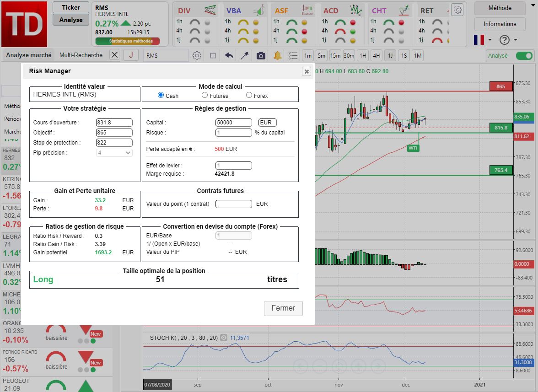Image resolution: width=538 pixels, height=392 pixels.
Task: Open the list view icon
Action: click(293, 55)
